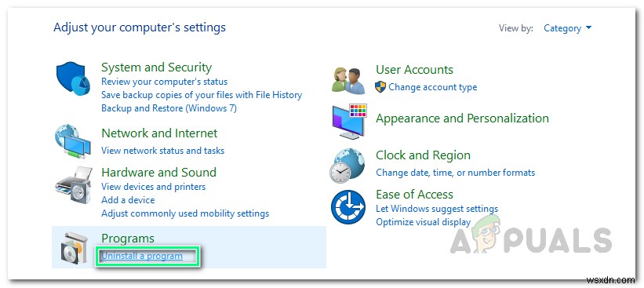The image size is (644, 288).
Task: Open Appearance and Personalization heading
Action: tap(462, 118)
